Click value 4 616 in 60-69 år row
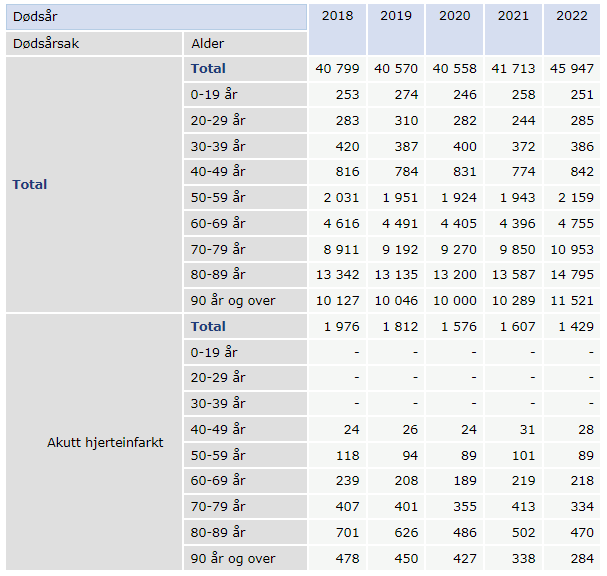The image size is (607, 576). 341,223
